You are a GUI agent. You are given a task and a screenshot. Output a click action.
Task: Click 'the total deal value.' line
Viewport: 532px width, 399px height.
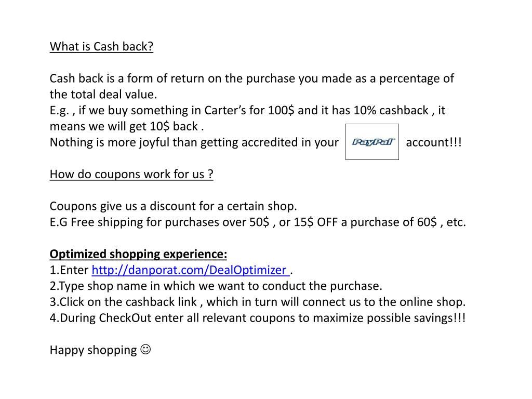pos(103,95)
